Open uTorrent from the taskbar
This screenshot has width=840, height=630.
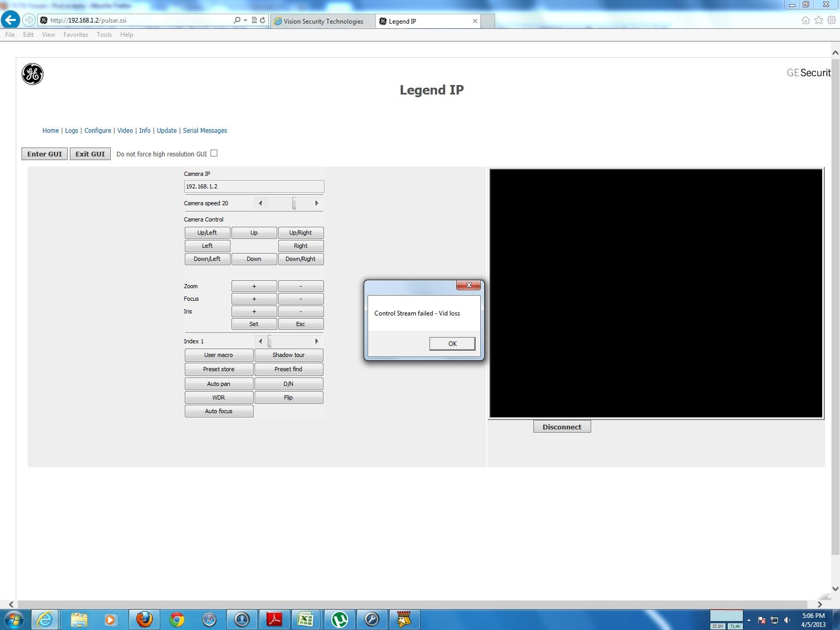coord(340,619)
